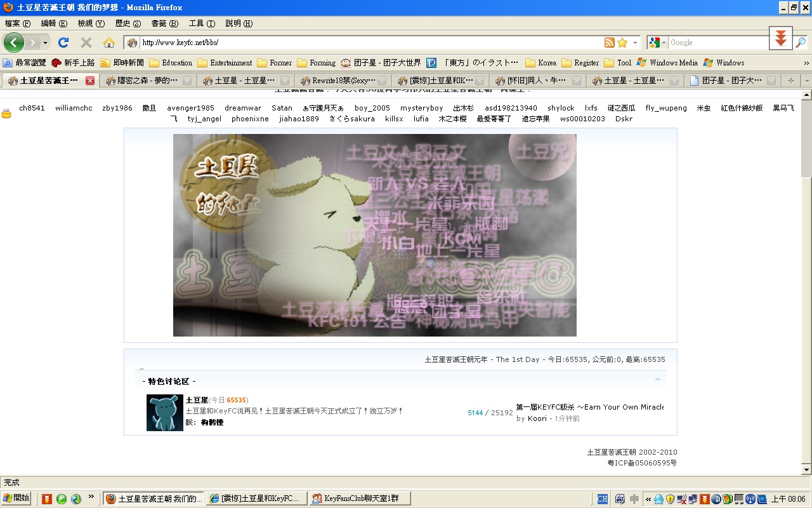Open the 第一届KEYFC版杀 thread link

coord(589,407)
